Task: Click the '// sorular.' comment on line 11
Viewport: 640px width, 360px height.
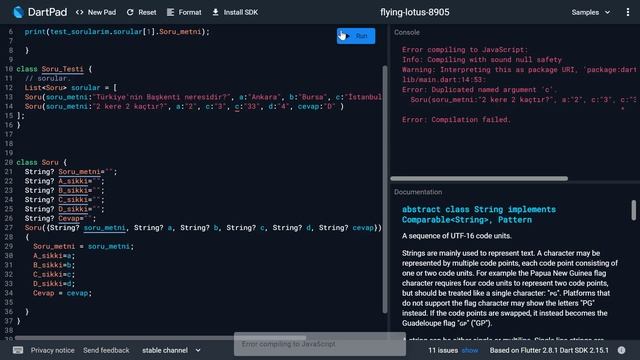Action: pos(48,78)
